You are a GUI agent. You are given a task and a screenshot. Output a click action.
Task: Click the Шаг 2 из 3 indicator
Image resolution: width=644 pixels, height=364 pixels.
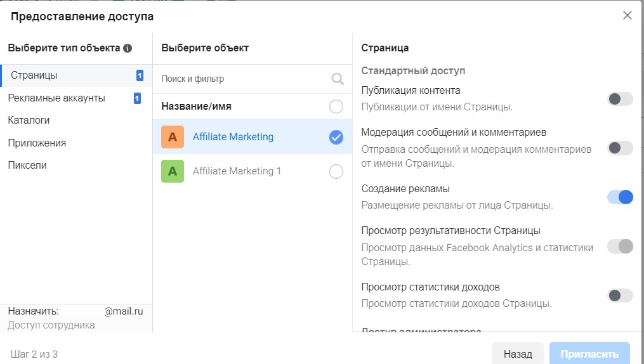coord(34,354)
